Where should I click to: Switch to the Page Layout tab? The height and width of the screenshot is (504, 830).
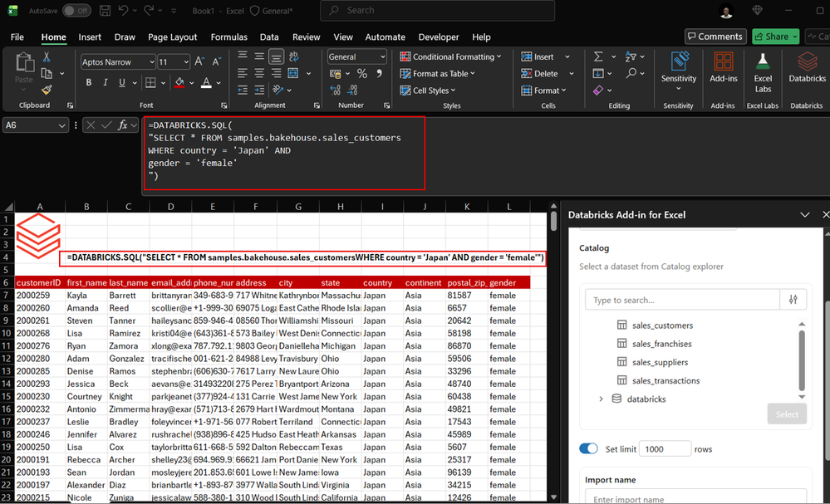tap(173, 37)
